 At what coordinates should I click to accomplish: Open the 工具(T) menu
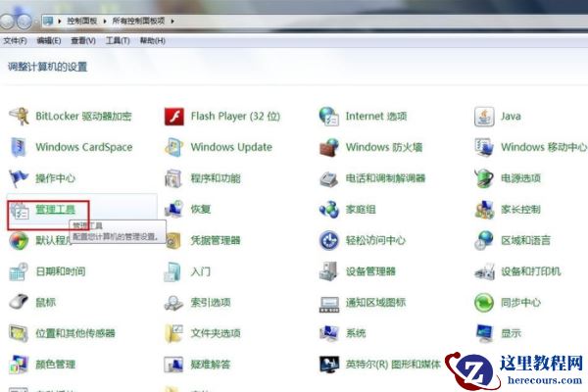[118, 40]
